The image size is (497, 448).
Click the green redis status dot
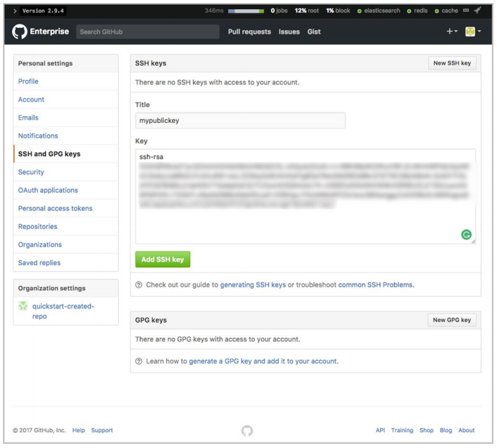coord(409,11)
